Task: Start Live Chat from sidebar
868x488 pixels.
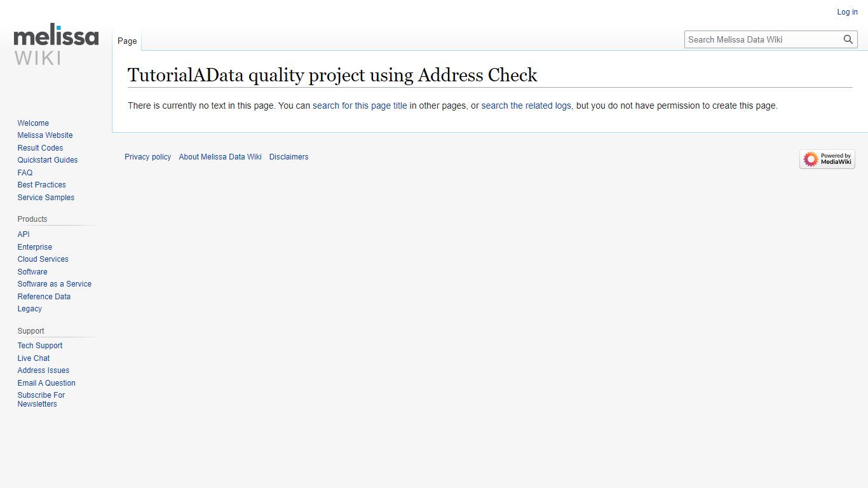Action: (x=33, y=358)
